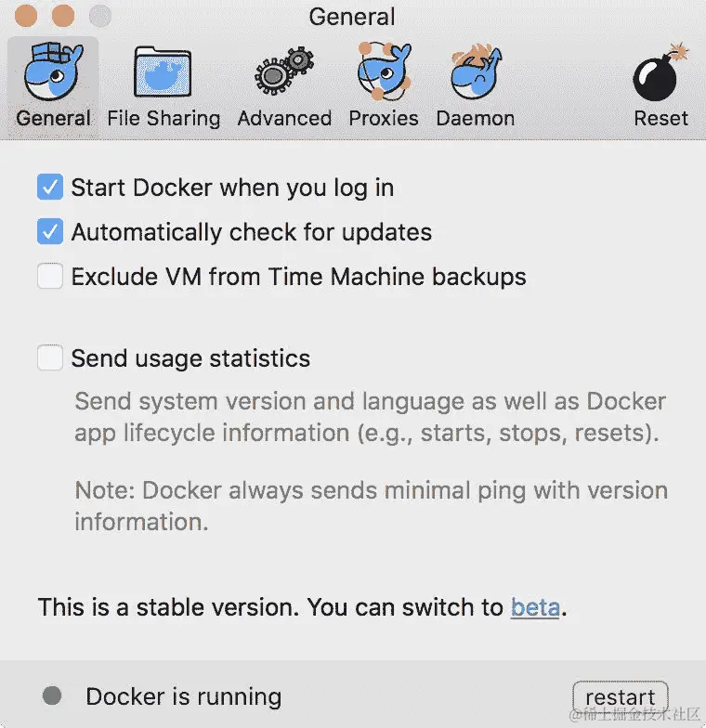The image size is (706, 728).
Task: Enable Send usage statistics checkbox
Action: 50,357
